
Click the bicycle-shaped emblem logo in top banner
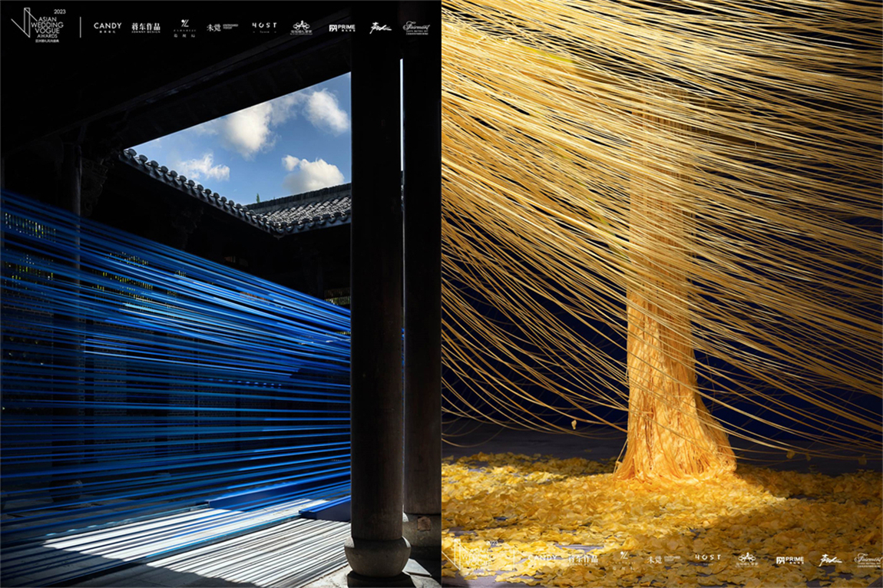[301, 28]
